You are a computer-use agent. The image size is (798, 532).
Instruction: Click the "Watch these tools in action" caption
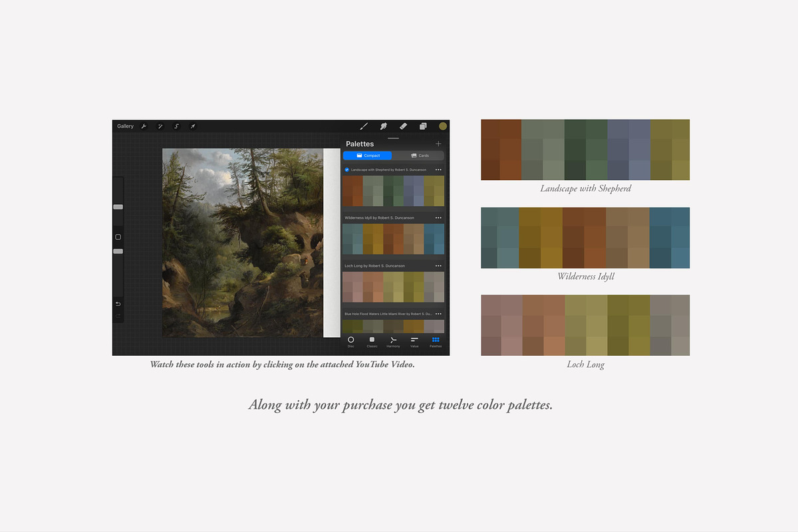(x=283, y=364)
